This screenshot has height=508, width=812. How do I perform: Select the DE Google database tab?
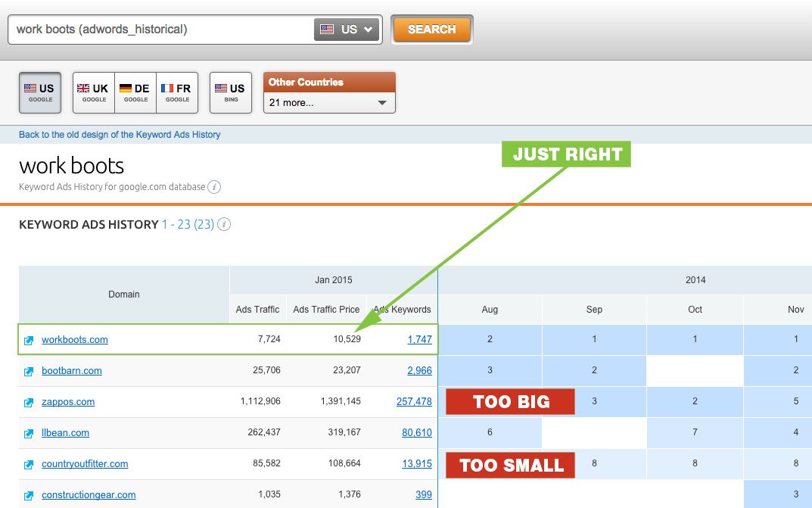135,92
